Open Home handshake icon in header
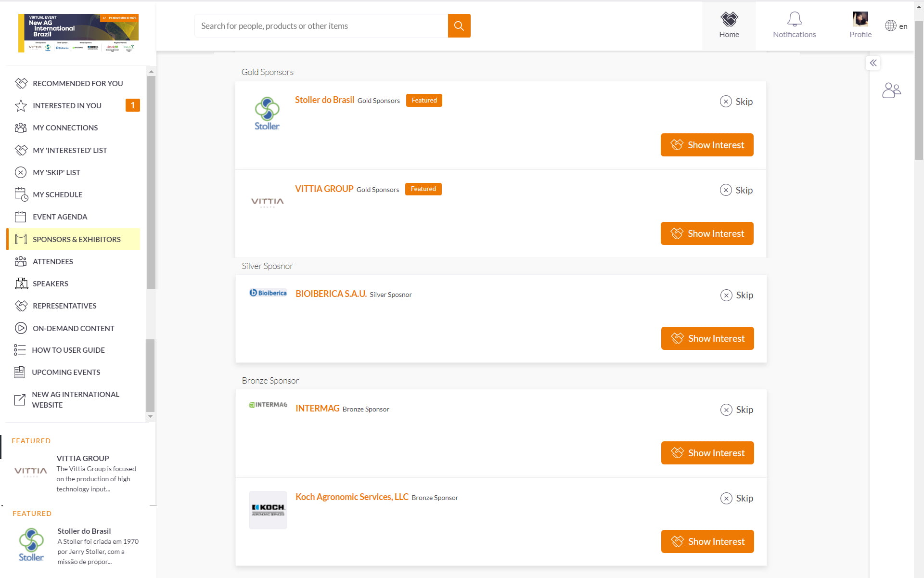Screen dimensions: 924x578 (x=729, y=19)
